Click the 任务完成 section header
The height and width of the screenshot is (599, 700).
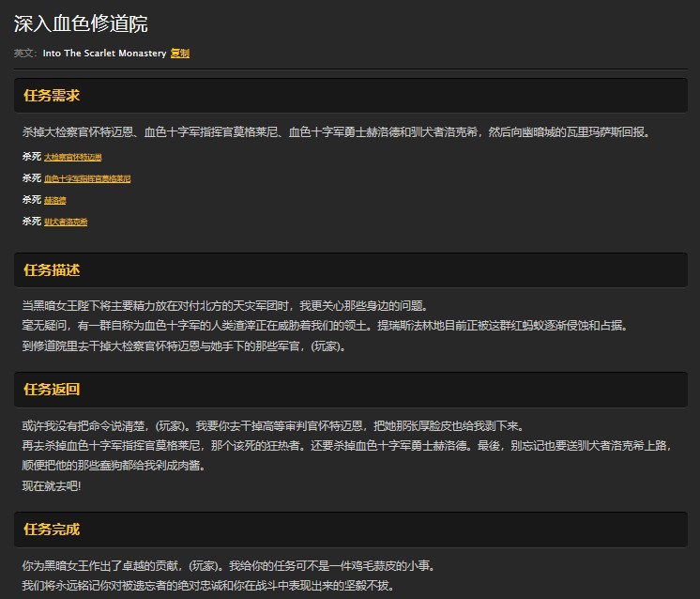click(52, 530)
